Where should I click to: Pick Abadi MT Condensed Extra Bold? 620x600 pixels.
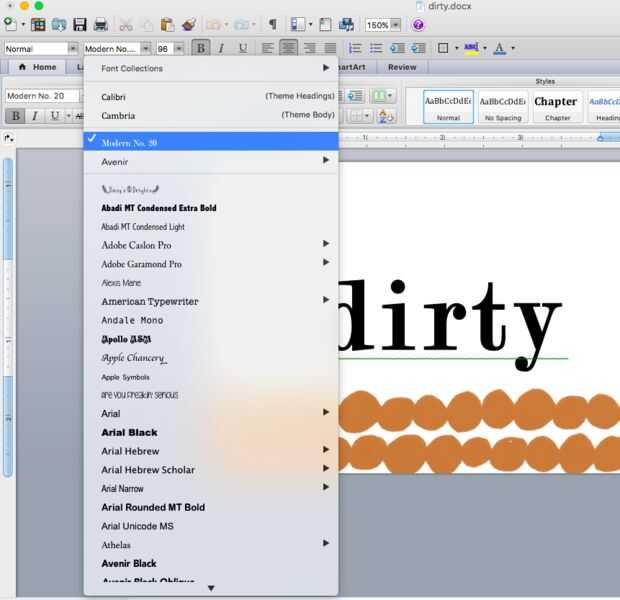[x=211, y=208]
